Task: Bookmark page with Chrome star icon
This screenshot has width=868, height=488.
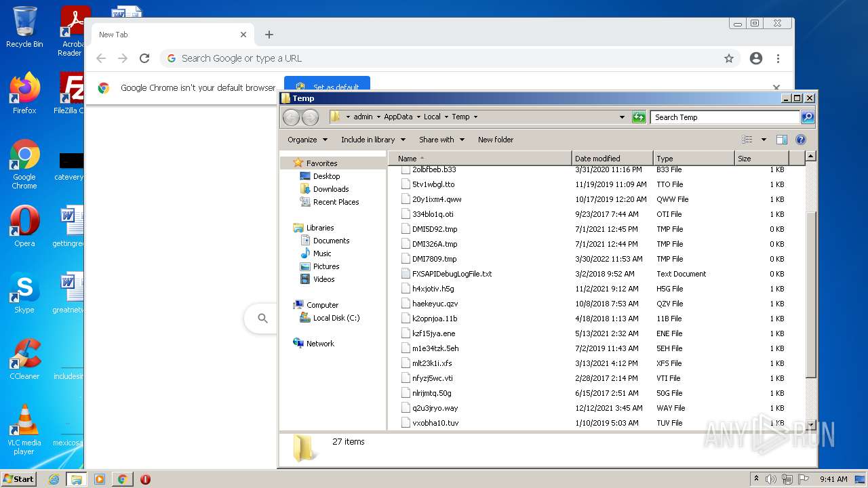Action: 729,58
